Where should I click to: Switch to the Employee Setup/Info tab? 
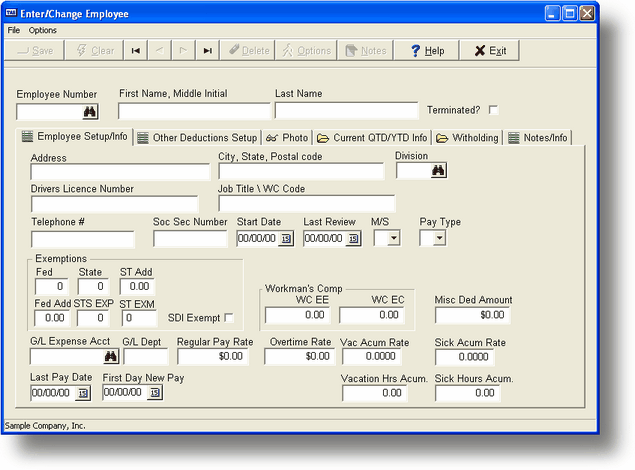click(75, 136)
